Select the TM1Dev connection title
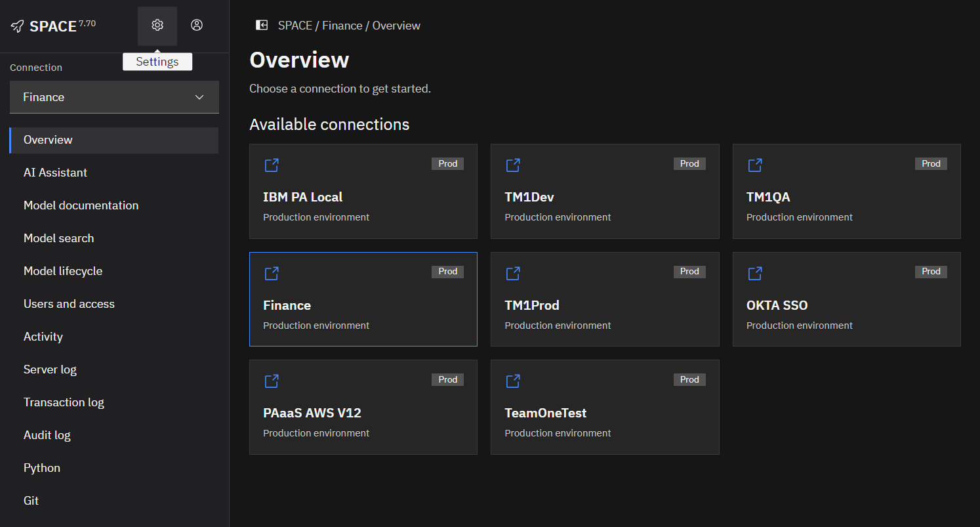This screenshot has height=527, width=980. pos(529,197)
